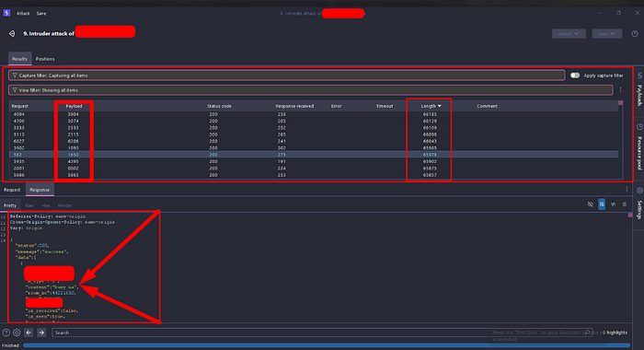This screenshot has height=350, width=644.
Task: Click the search settings gear icon
Action: (x=17, y=332)
